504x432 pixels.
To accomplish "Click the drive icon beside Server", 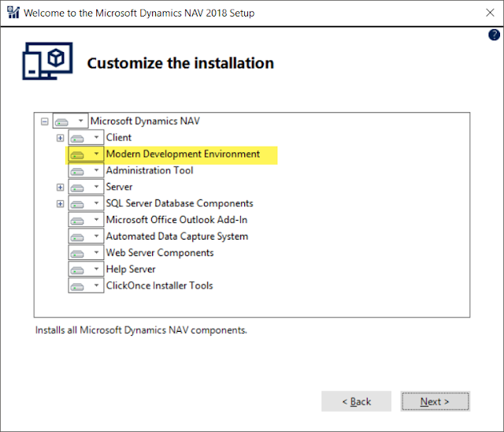I will 77,188.
